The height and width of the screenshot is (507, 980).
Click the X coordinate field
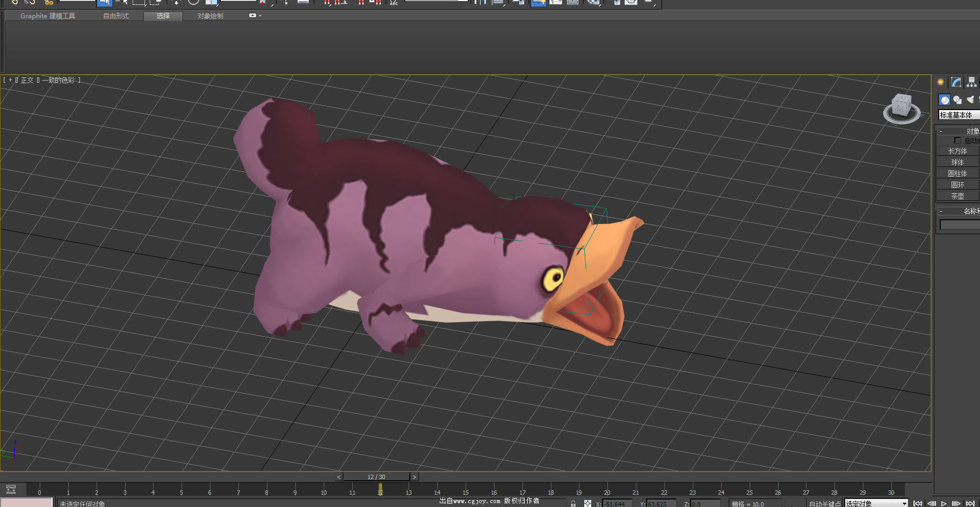[617, 504]
